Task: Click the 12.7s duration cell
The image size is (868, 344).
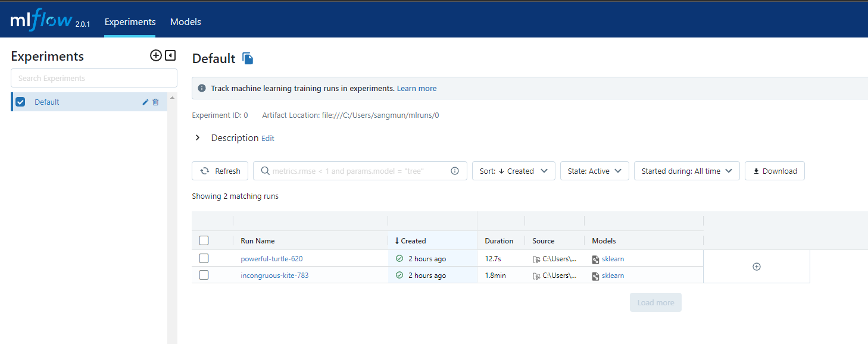Action: pyautogui.click(x=493, y=259)
